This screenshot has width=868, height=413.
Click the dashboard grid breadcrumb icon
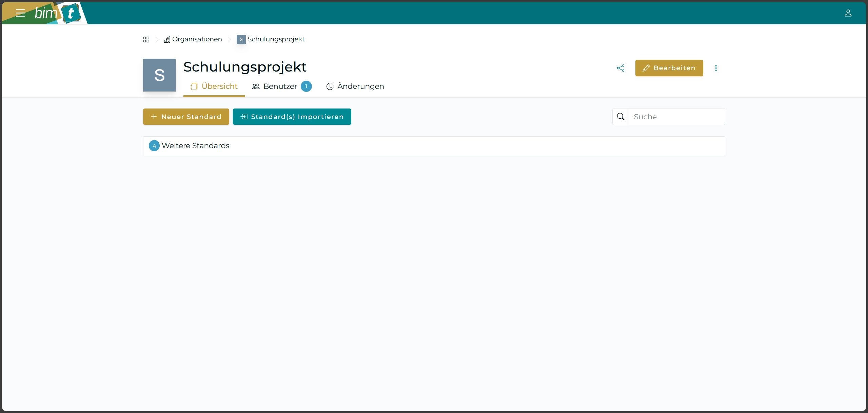pyautogui.click(x=146, y=40)
